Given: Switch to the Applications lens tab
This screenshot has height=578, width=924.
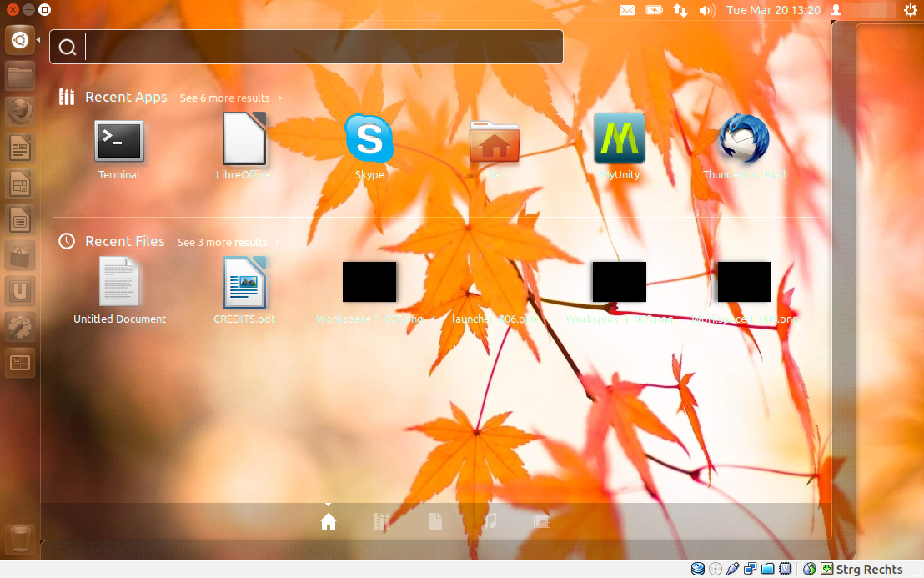Looking at the screenshot, I should [x=382, y=520].
